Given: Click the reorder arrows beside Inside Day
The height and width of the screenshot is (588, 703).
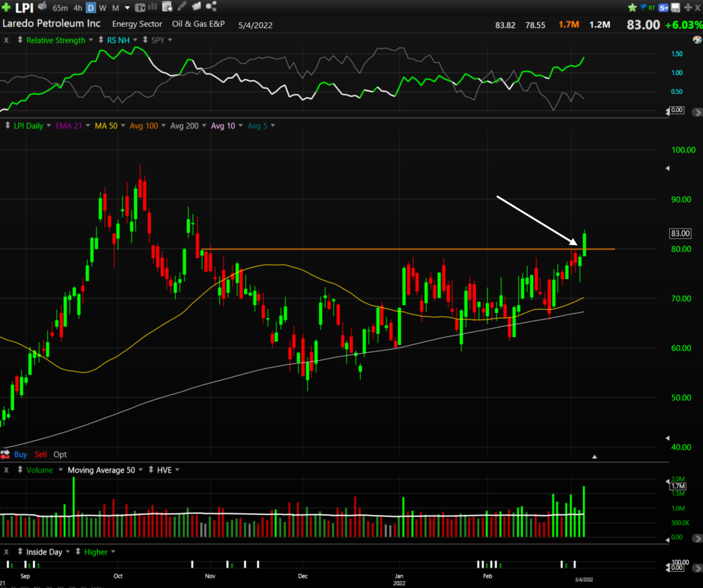Looking at the screenshot, I should click(x=20, y=551).
